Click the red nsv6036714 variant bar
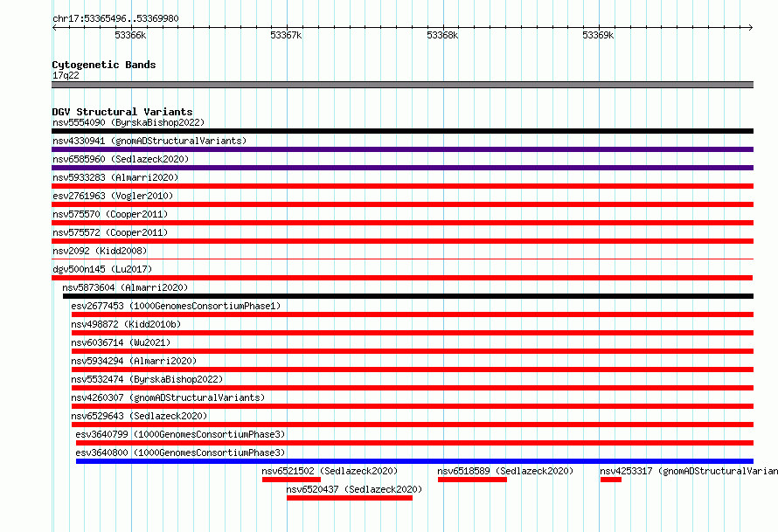Image resolution: width=778 pixels, height=532 pixels. 413,351
